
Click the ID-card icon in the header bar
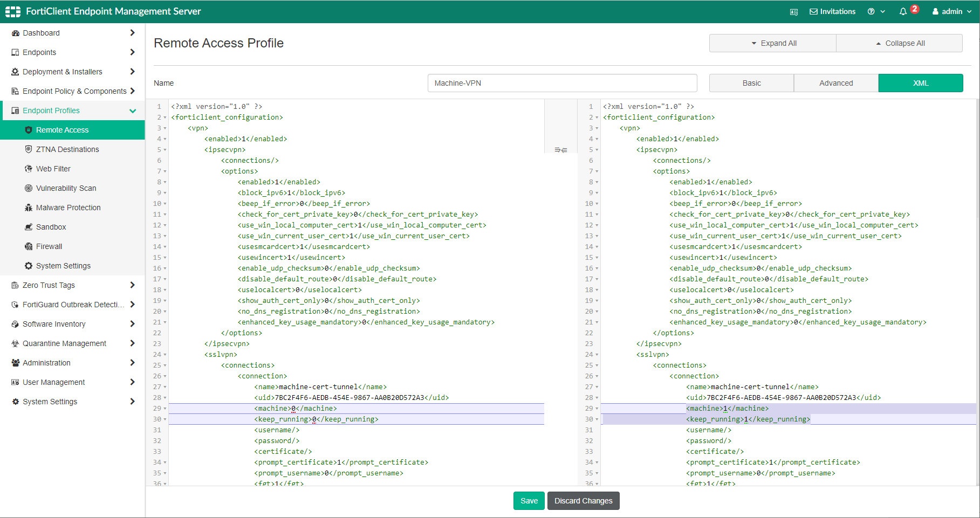(793, 11)
